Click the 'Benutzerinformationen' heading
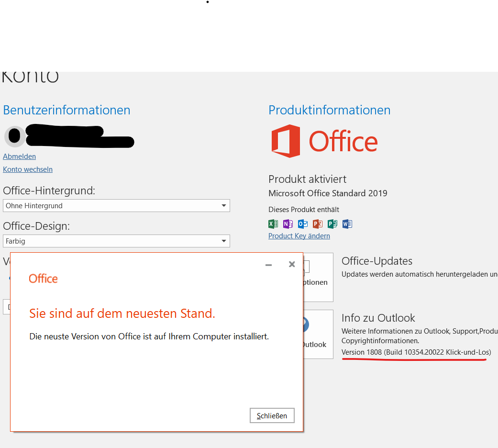 coord(66,110)
